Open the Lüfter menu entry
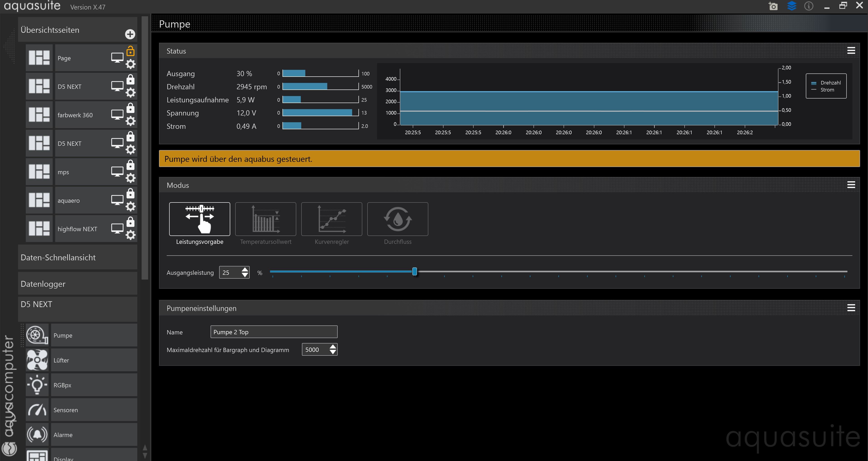The width and height of the screenshot is (868, 461). [x=94, y=360]
